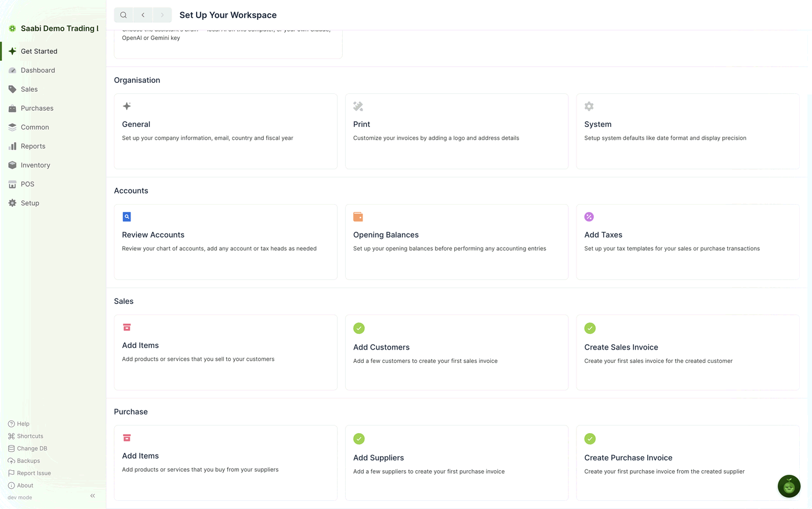Click the System card's gear icon
The width and height of the screenshot is (812, 509).
589,106
